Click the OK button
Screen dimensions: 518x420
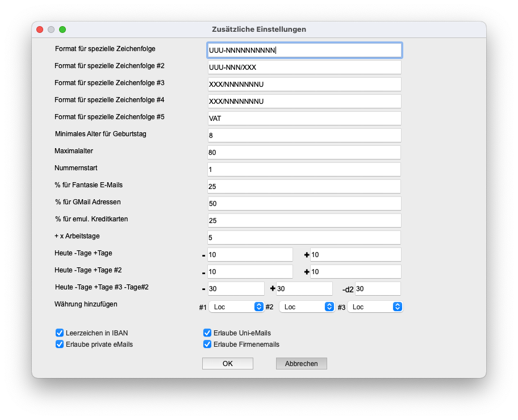[x=228, y=364]
